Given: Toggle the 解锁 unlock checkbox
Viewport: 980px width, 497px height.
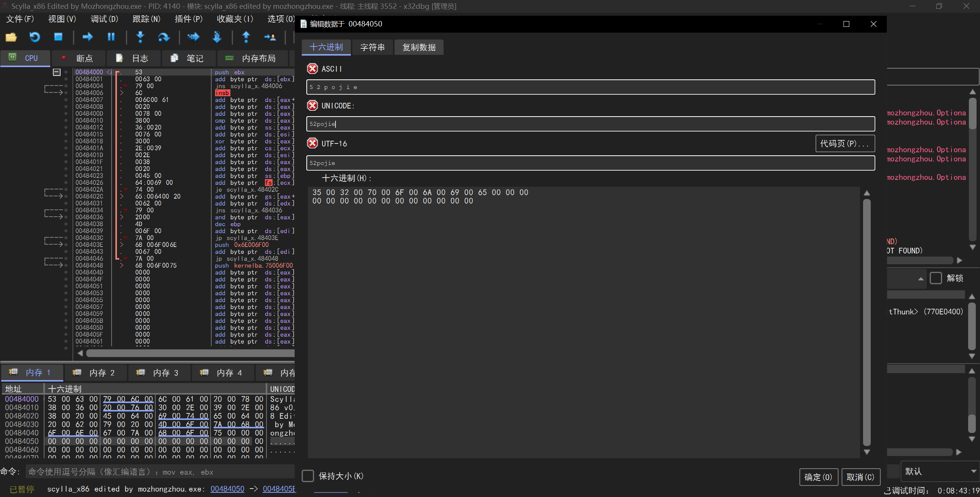Looking at the screenshot, I should pos(936,278).
